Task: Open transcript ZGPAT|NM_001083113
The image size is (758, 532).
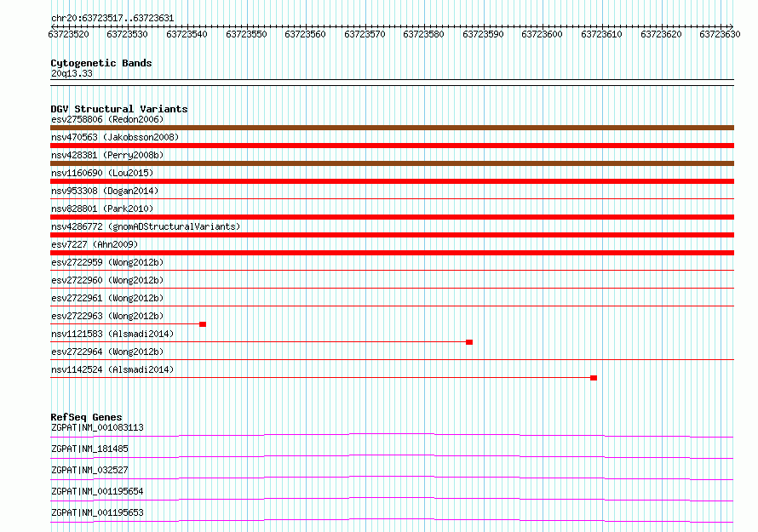Action: [97, 427]
